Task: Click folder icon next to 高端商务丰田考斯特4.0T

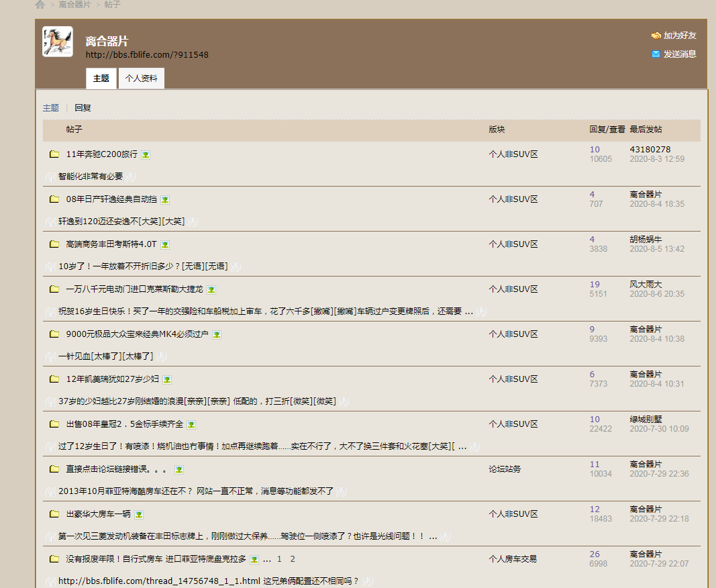Action: [54, 244]
